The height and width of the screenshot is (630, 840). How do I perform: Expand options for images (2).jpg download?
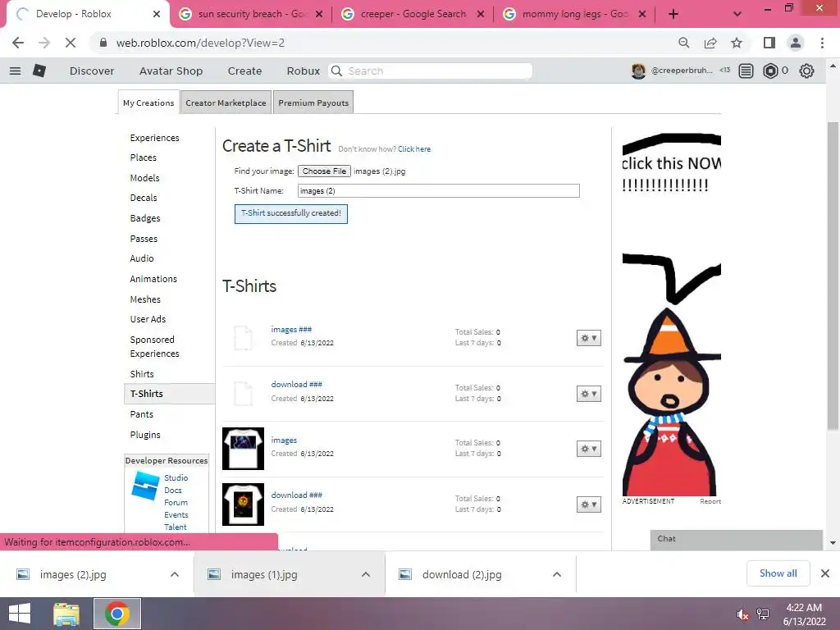(175, 574)
